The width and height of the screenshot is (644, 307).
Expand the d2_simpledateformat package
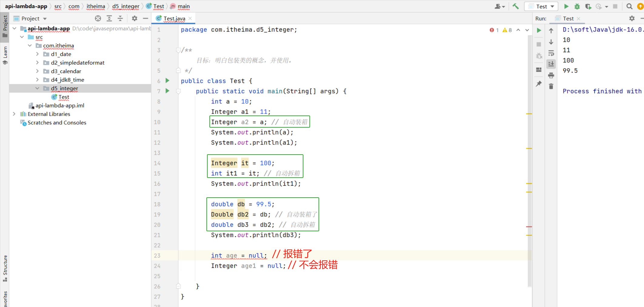point(37,63)
